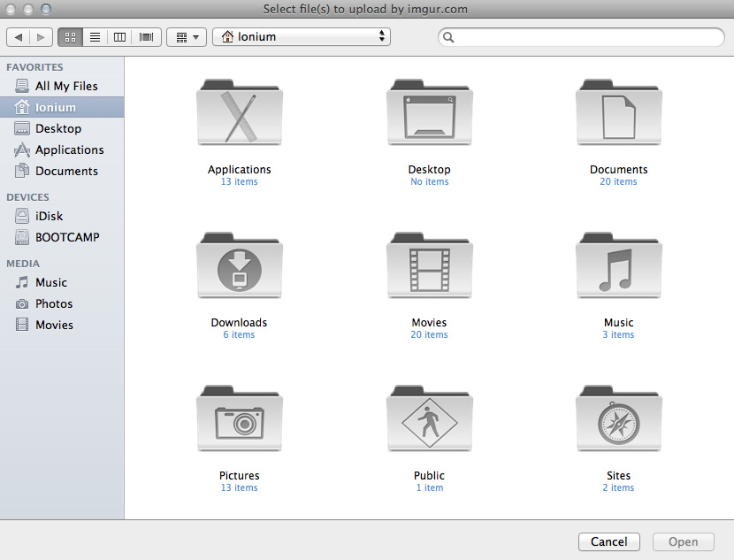This screenshot has width=734, height=560.
Task: Select iDisk under Devices
Action: (x=62, y=216)
